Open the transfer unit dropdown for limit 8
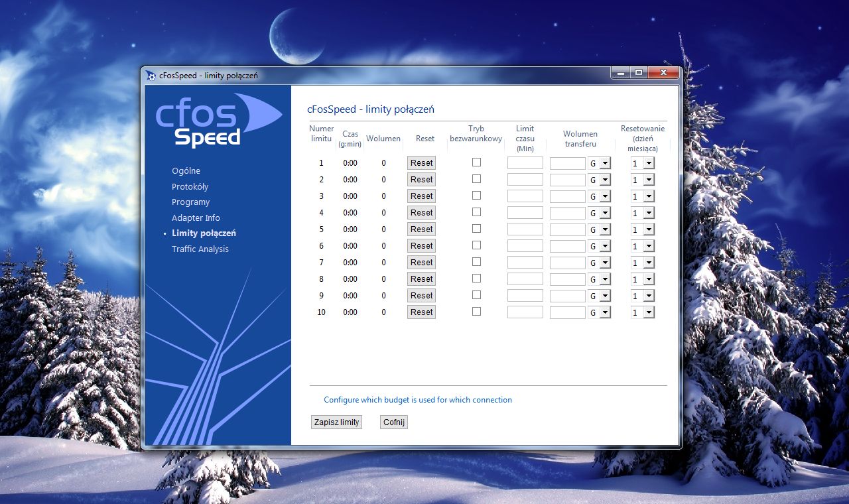Image resolution: width=849 pixels, height=504 pixels. [x=600, y=279]
